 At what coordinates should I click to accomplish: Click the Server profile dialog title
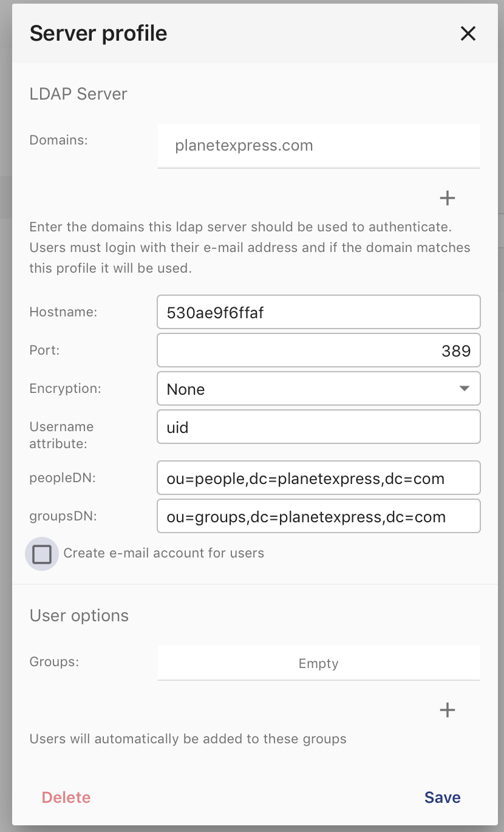click(98, 33)
